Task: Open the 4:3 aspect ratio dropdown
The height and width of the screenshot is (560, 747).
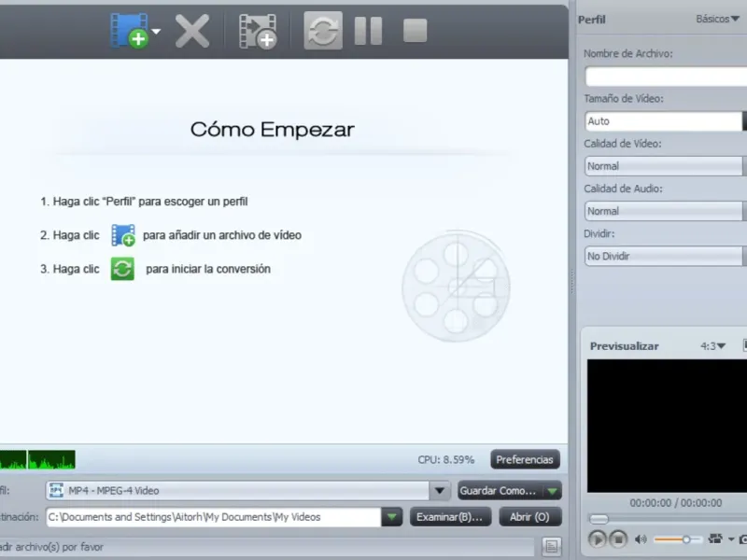Action: pyautogui.click(x=712, y=346)
